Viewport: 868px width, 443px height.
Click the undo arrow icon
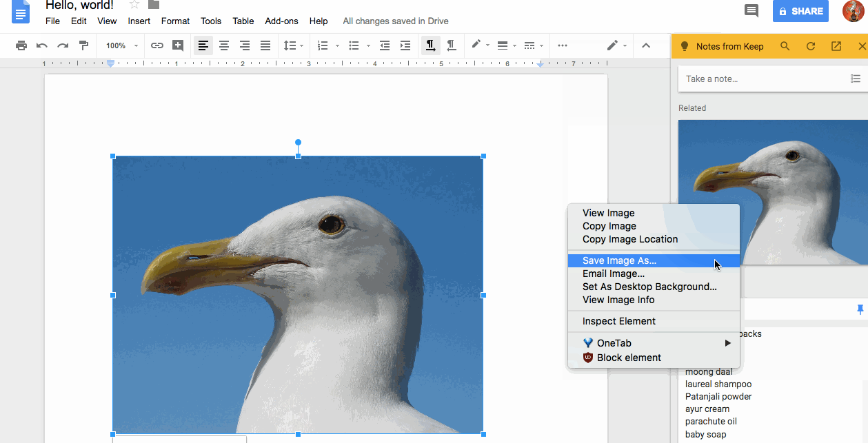42,45
